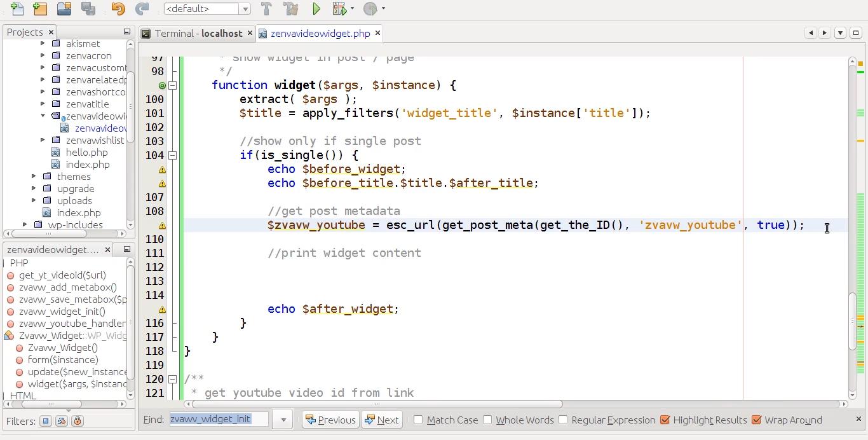868x440 pixels.
Task: Redo the last edit
Action: click(x=142, y=9)
